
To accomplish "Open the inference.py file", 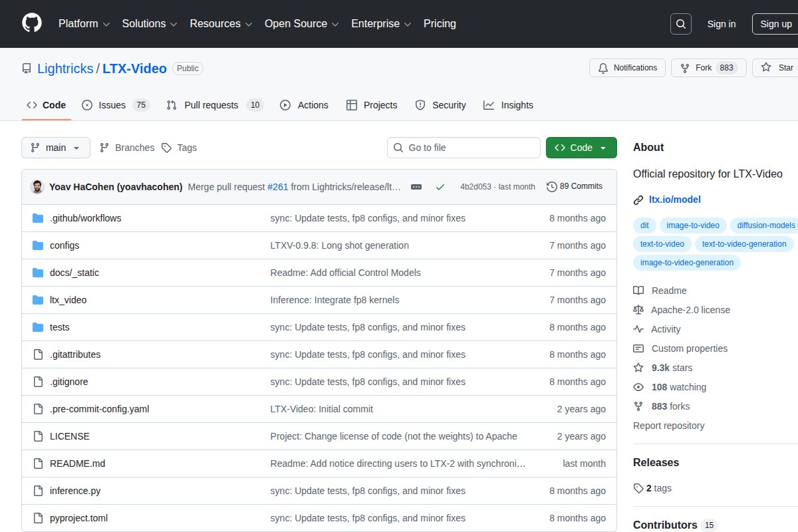I will tap(75, 491).
